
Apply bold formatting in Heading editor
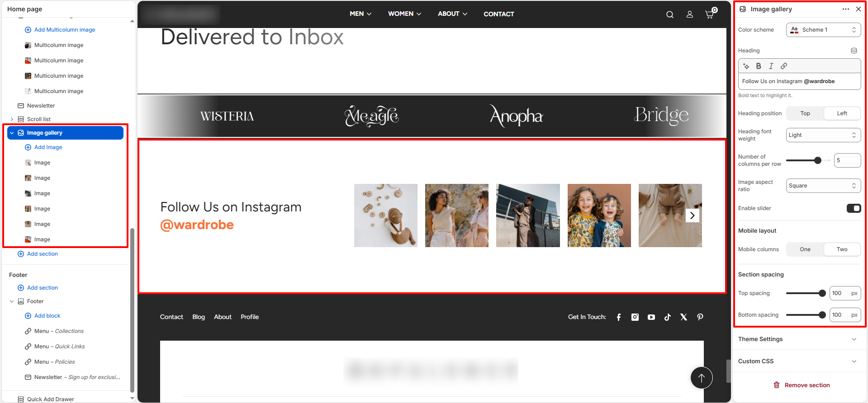tap(759, 66)
